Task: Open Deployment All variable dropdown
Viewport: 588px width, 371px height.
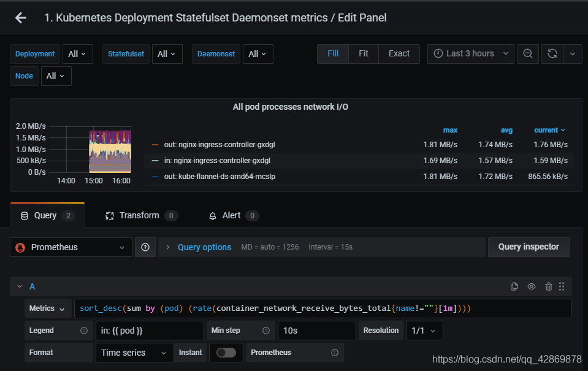Action: (78, 54)
